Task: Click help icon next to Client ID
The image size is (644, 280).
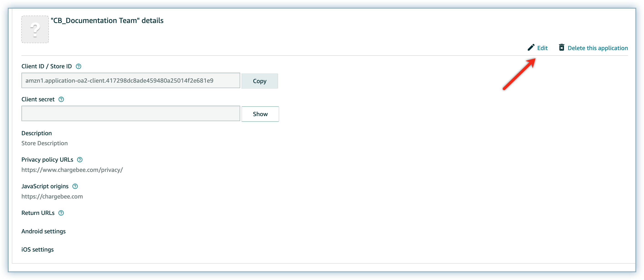Action: [x=78, y=66]
